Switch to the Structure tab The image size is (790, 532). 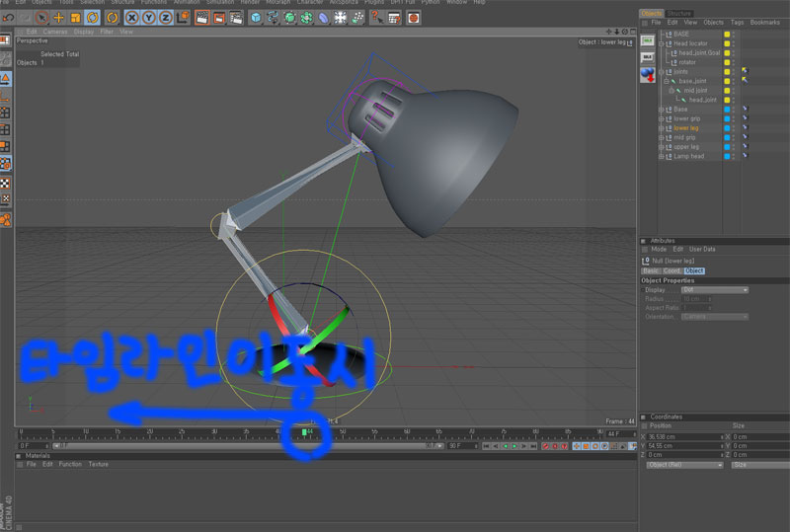[x=678, y=13]
